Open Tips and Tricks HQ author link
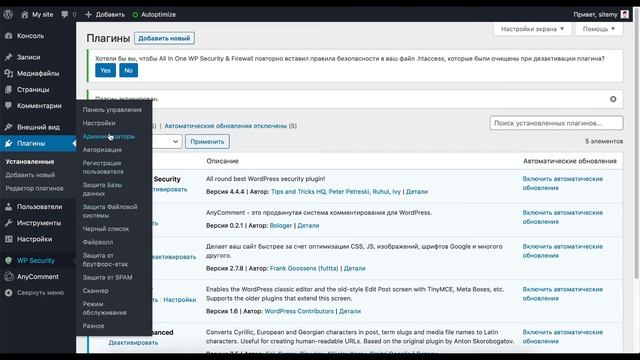Image resolution: width=640 pixels, height=360 pixels. (298, 191)
